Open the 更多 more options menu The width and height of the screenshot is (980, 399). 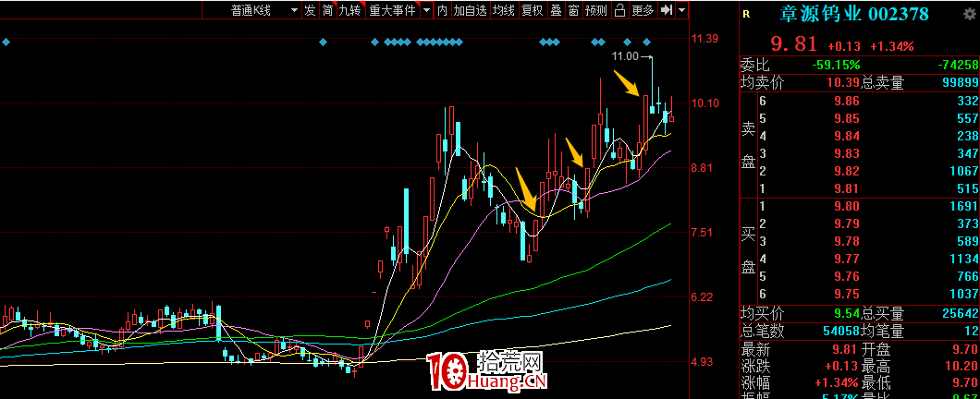click(643, 10)
